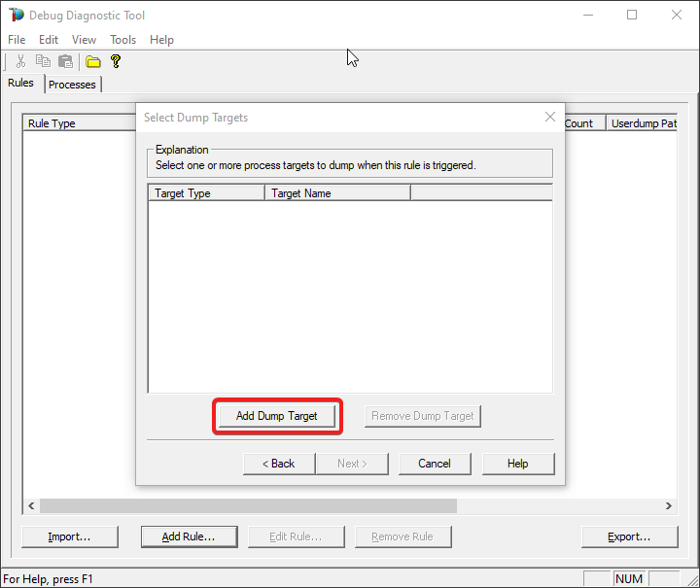Close the Debug Diagnostic Tool window

[677, 15]
